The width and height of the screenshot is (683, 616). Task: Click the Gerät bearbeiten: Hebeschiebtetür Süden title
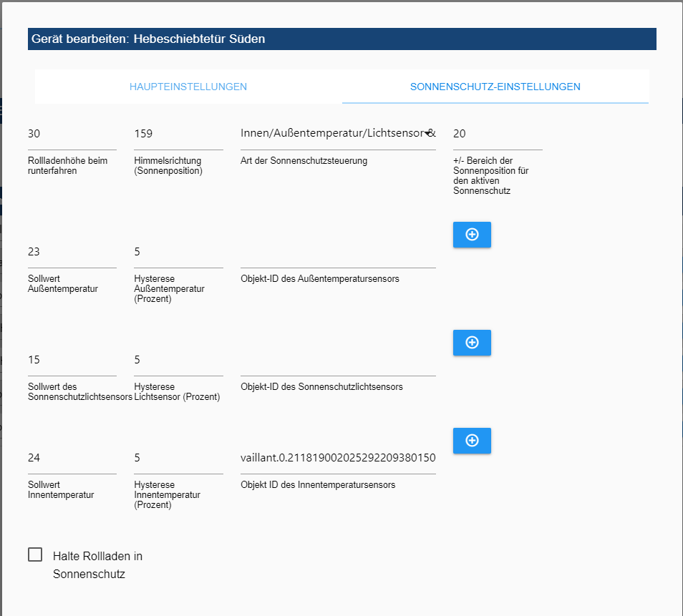tap(148, 39)
